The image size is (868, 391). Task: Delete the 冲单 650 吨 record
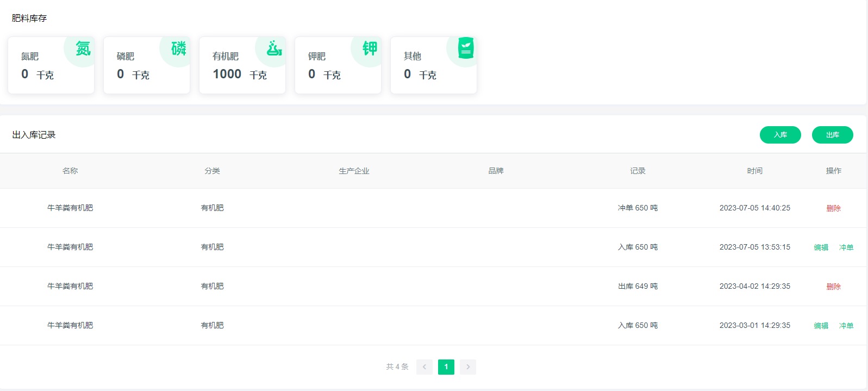(x=833, y=208)
